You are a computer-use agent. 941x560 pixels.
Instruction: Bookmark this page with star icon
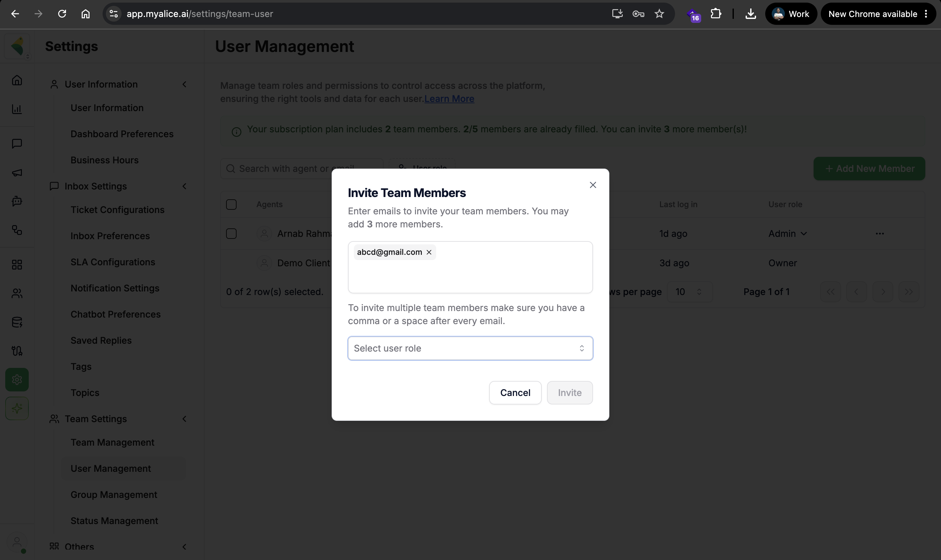point(659,14)
